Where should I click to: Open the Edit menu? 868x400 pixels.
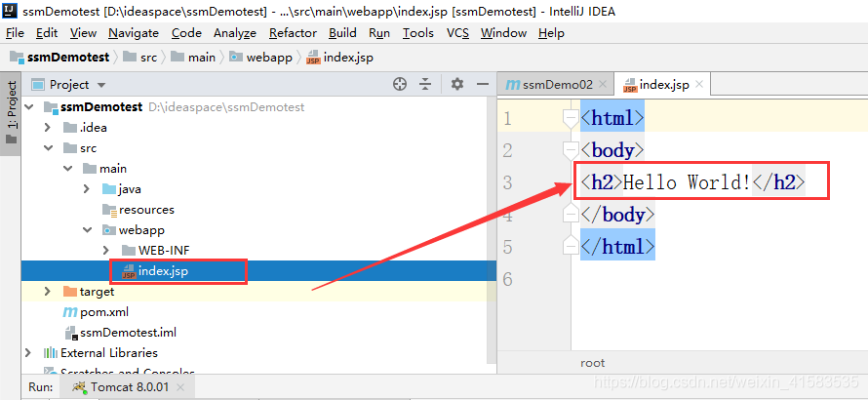click(x=47, y=33)
